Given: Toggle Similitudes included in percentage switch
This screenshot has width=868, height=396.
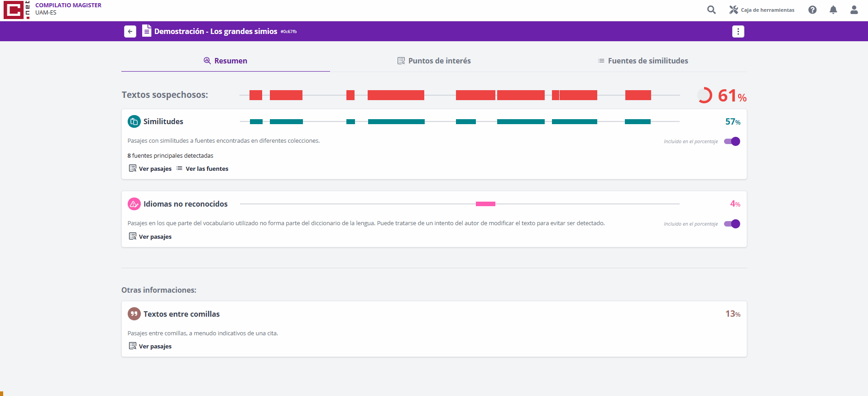Looking at the screenshot, I should click(x=732, y=141).
